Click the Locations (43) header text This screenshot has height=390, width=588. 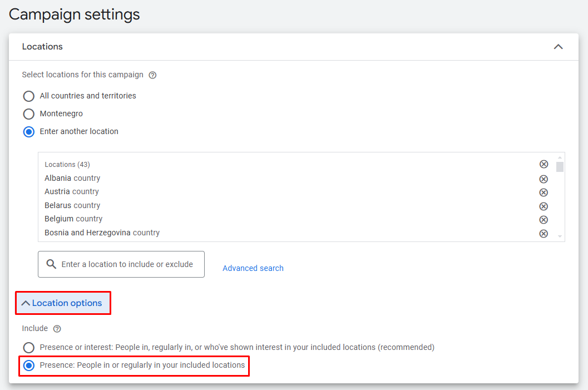[x=67, y=165]
